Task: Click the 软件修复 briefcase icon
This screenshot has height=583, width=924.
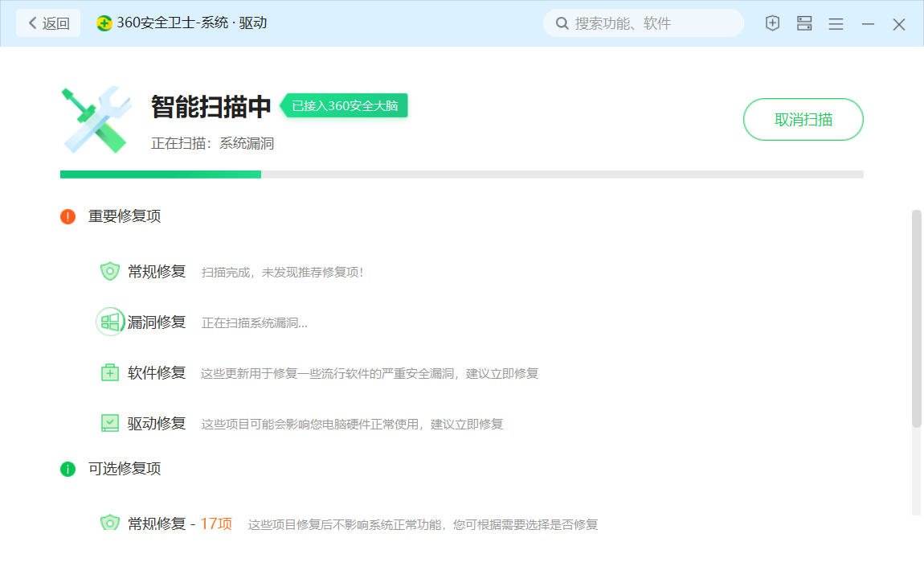Action: pyautogui.click(x=109, y=373)
